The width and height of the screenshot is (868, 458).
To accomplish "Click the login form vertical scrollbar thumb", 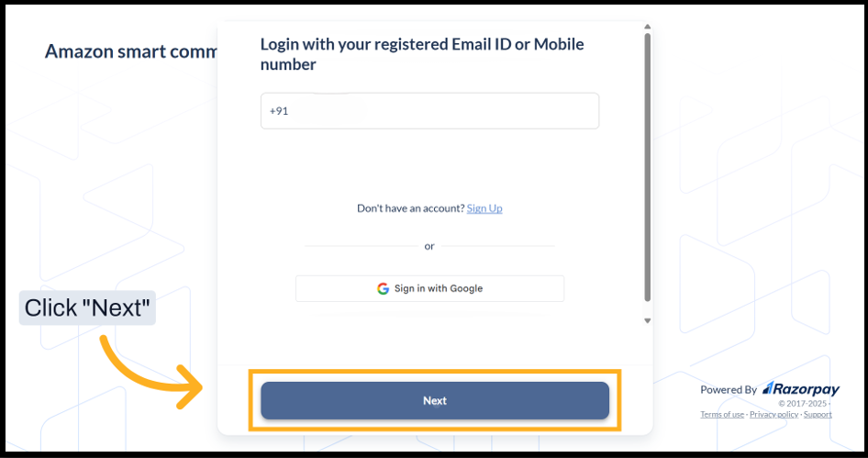I will pyautogui.click(x=647, y=165).
